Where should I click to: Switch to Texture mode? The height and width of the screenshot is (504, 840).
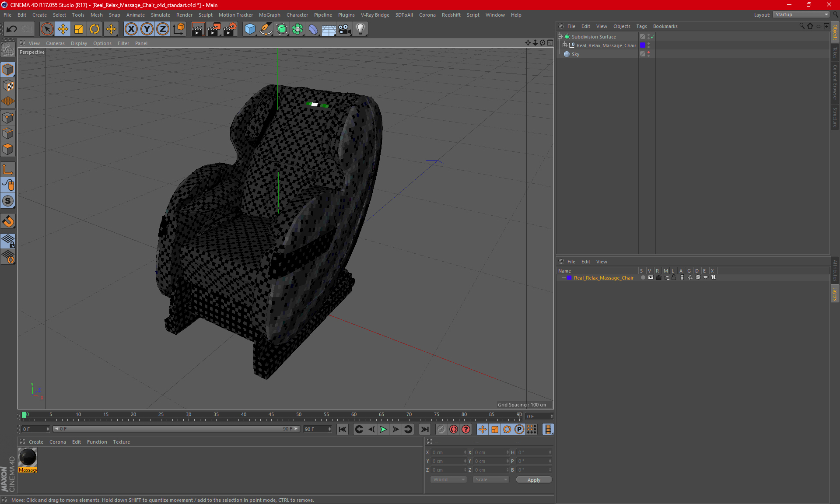pos(8,86)
